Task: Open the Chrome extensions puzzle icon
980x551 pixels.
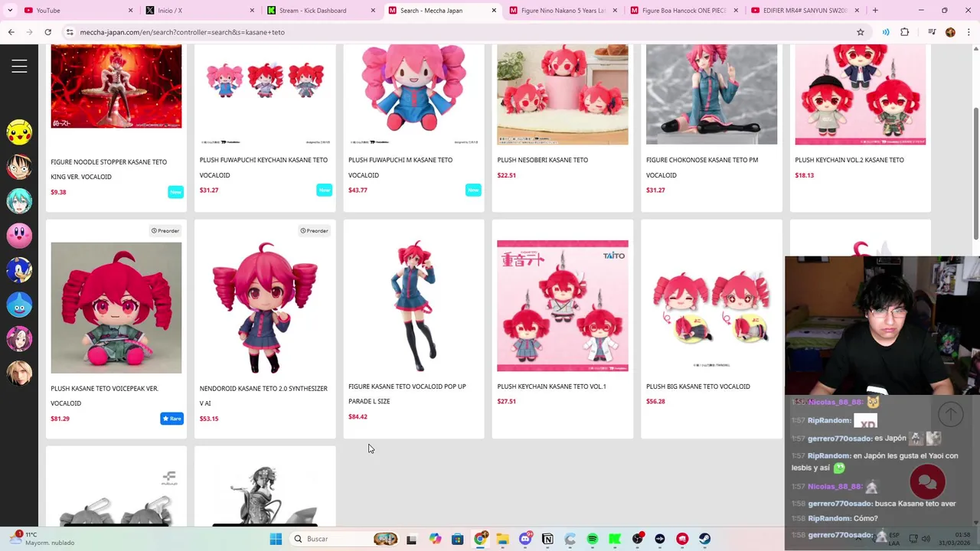Action: pyautogui.click(x=905, y=32)
